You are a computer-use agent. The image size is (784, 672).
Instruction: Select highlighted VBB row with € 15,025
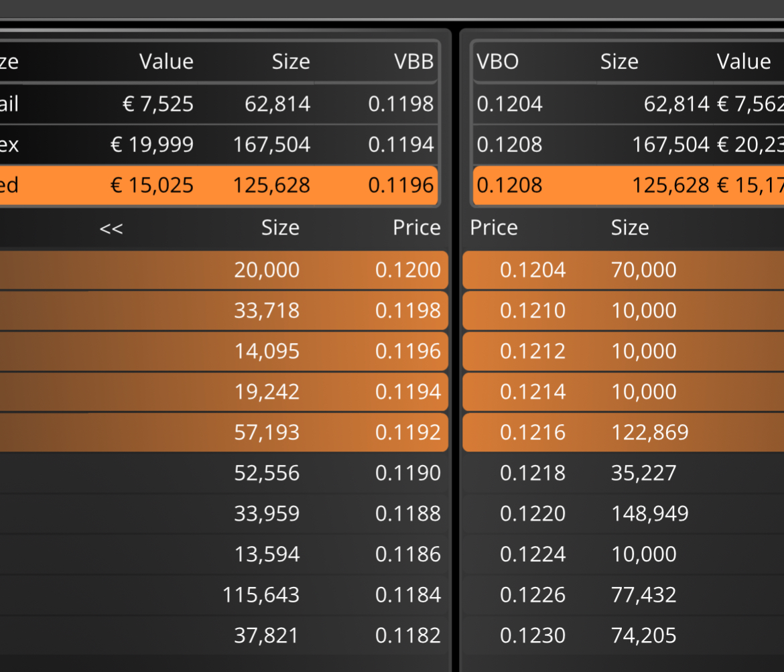[219, 185]
